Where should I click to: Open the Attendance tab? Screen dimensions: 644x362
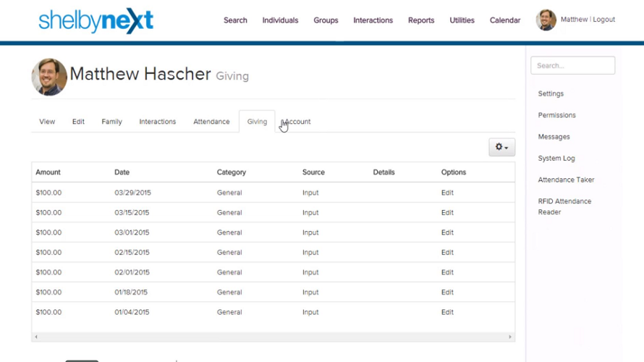tap(211, 122)
